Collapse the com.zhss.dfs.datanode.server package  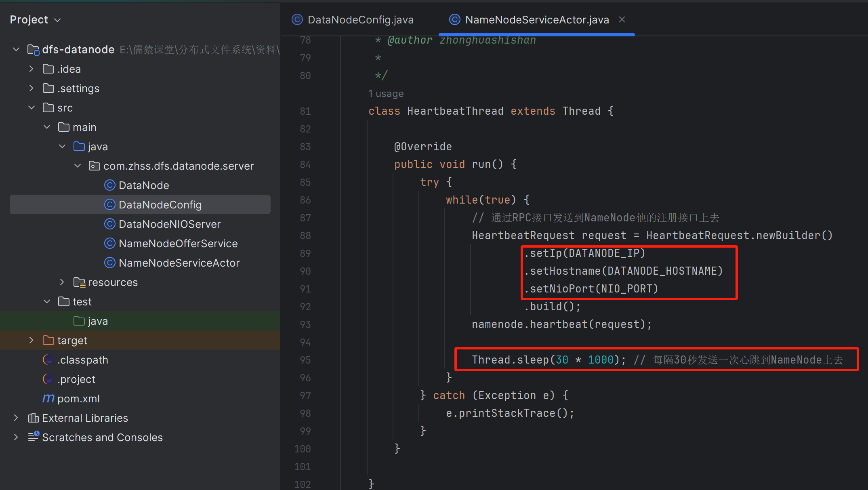78,166
